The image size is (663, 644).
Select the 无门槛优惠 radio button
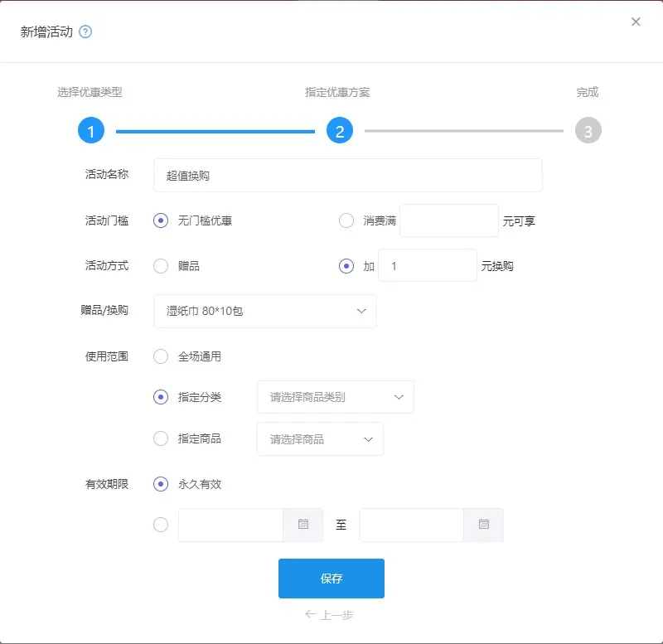(161, 220)
